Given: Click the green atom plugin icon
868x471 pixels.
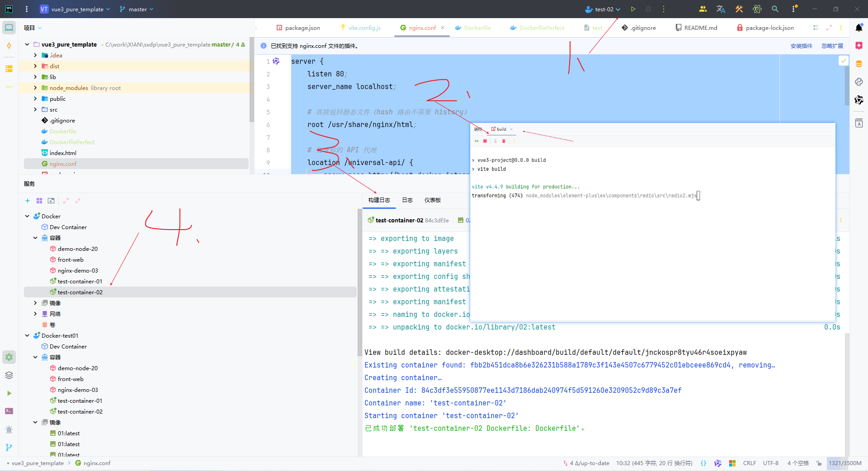Looking at the screenshot, I should [x=757, y=9].
